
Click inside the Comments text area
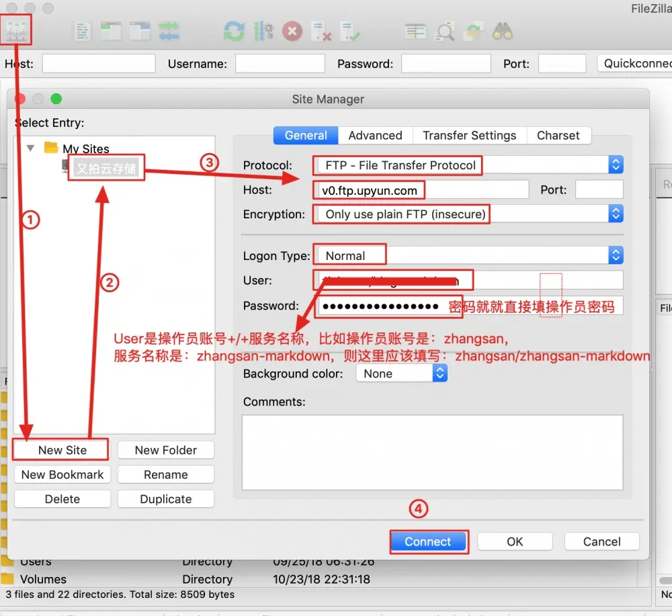432,452
